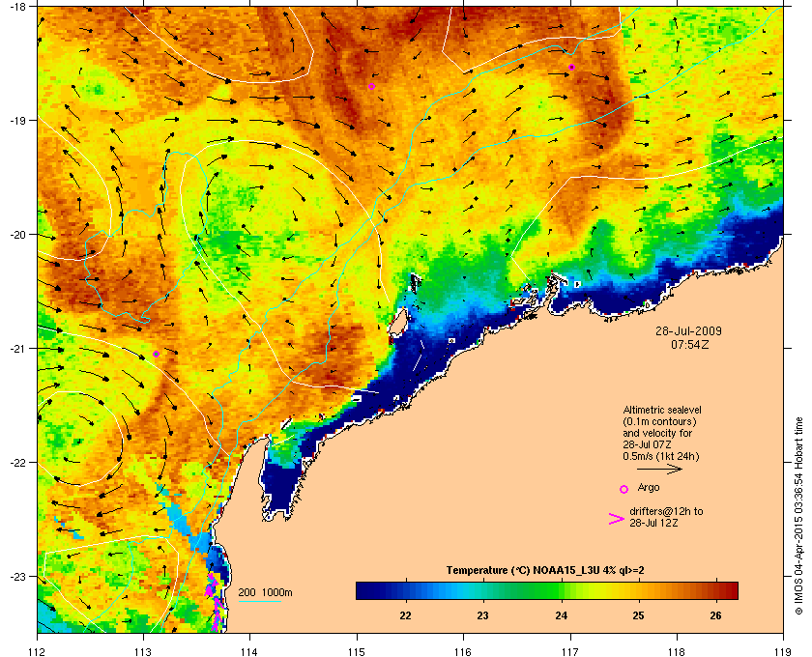Click the date text 28-Jul-2009
Image resolution: width=812 pixels, height=657 pixels.
click(688, 330)
